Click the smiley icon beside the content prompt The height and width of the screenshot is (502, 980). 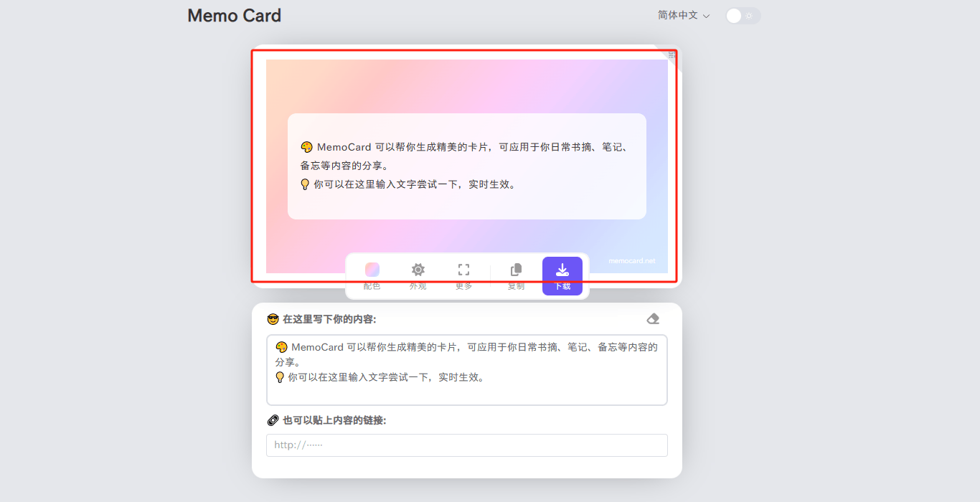click(x=273, y=318)
